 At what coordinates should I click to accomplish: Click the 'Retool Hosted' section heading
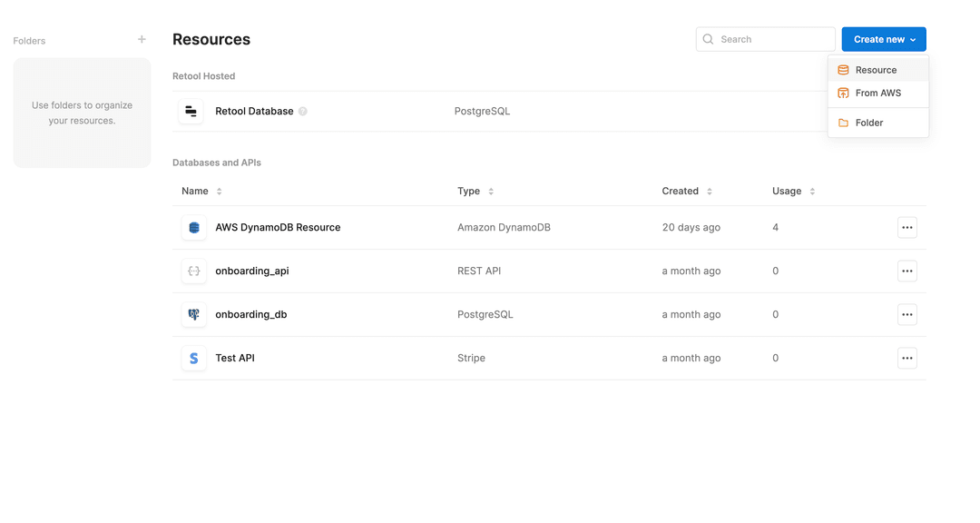point(204,76)
